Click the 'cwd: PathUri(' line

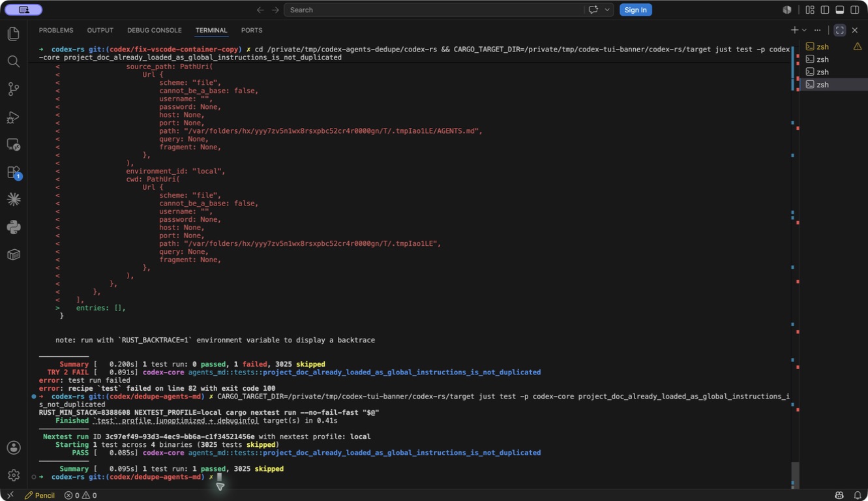(153, 179)
